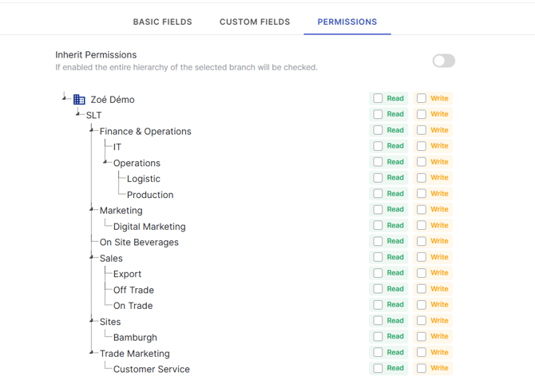
Task: Collapse the Operations tree branch
Action: pyautogui.click(x=106, y=162)
